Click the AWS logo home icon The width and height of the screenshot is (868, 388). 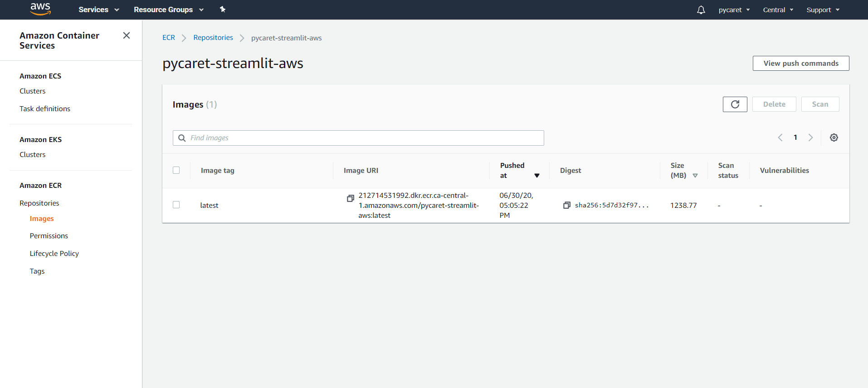click(40, 9)
